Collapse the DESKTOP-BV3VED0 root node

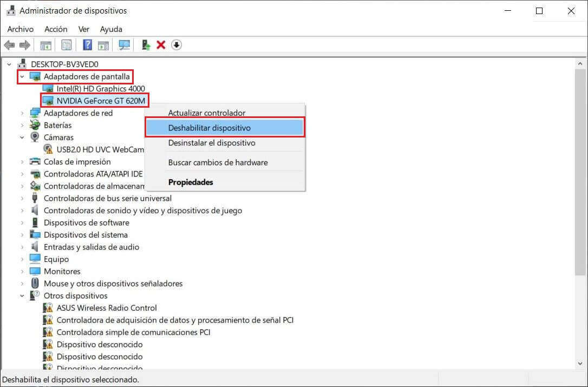(9, 64)
